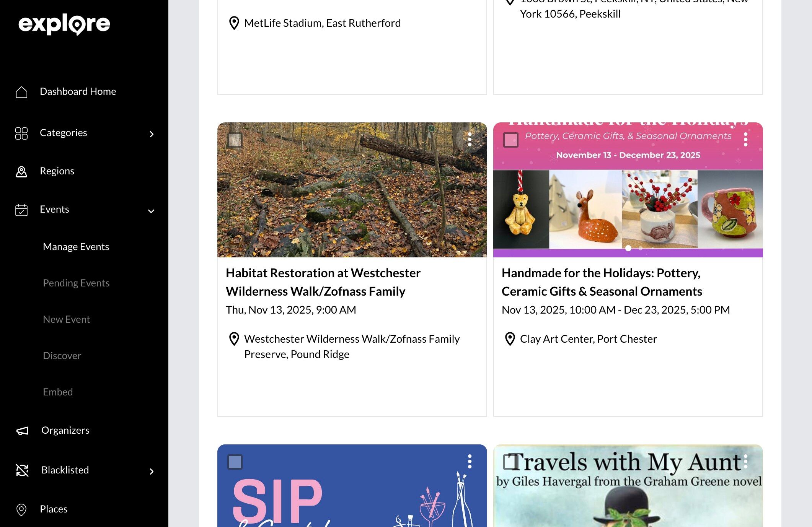Collapse the Events menu chevron
This screenshot has height=527, width=812.
[x=151, y=211]
